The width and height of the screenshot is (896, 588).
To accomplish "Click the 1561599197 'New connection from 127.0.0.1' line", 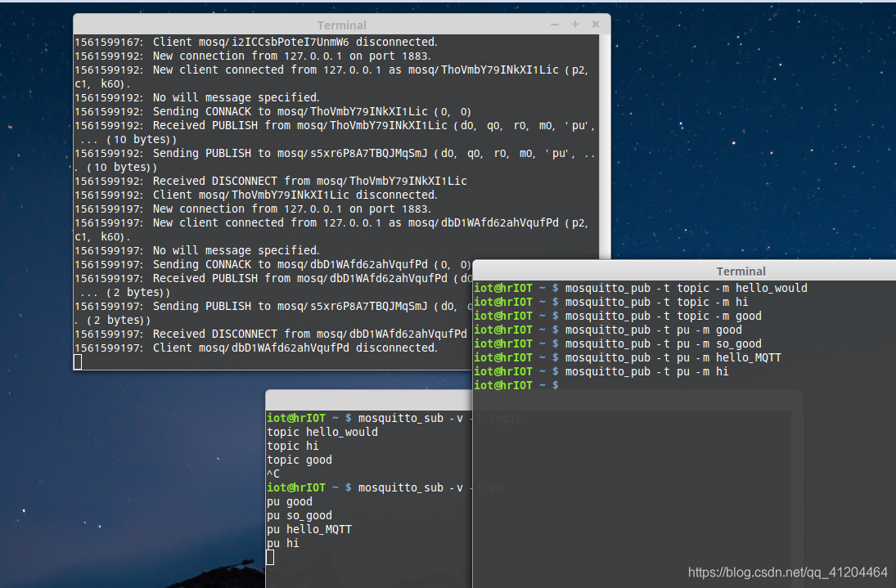I will point(253,209).
